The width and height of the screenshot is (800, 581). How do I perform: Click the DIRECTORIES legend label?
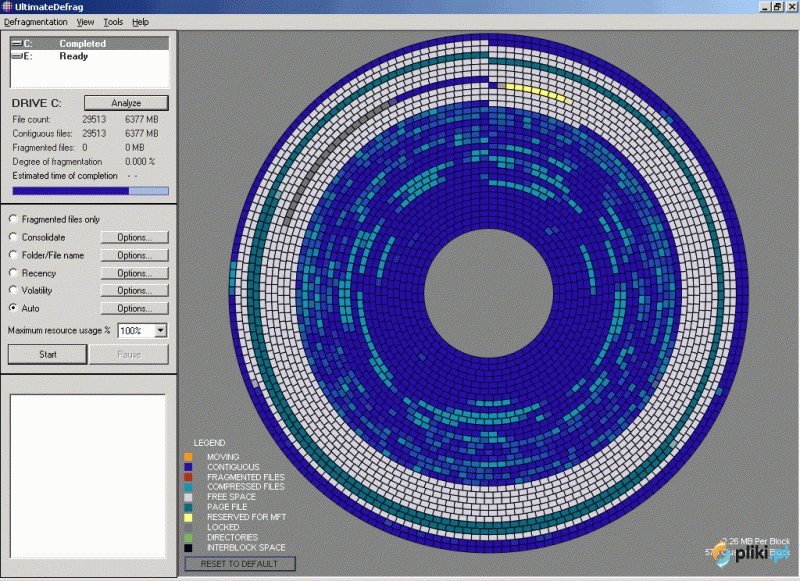tap(233, 537)
